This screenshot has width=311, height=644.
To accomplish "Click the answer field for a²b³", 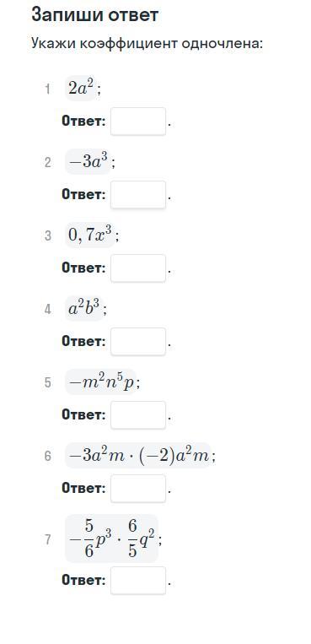I will (138, 341).
